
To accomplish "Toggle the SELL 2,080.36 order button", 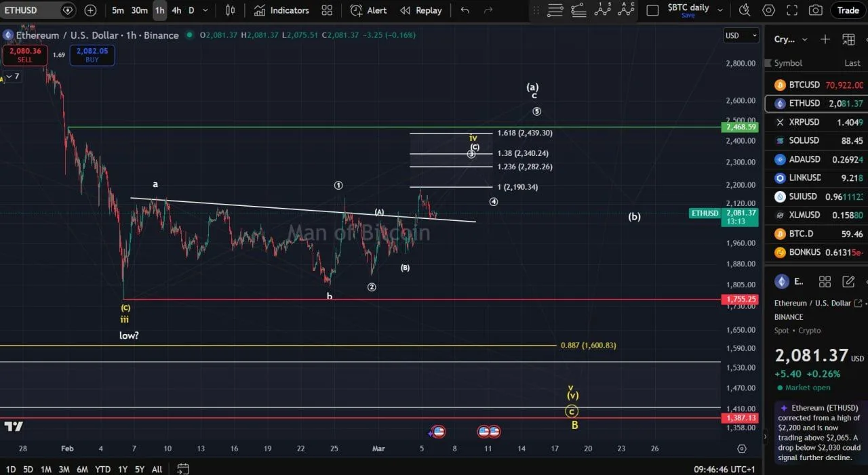I will pos(25,54).
